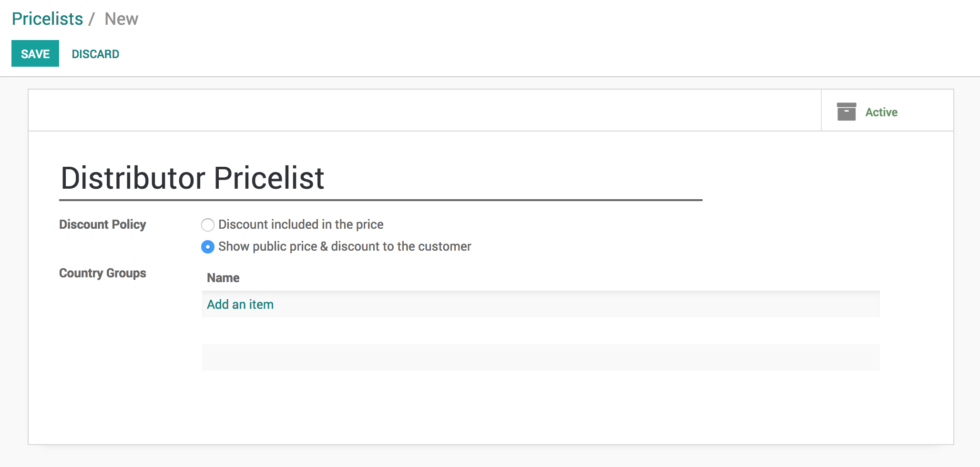Screen dimensions: 980x467
Task: Discard the pricelist changes
Action: tap(95, 54)
